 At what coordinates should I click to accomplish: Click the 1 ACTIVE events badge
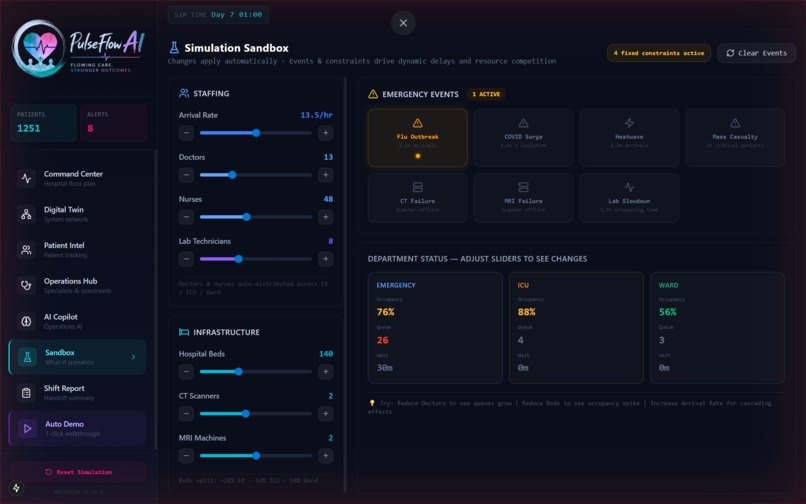[486, 94]
